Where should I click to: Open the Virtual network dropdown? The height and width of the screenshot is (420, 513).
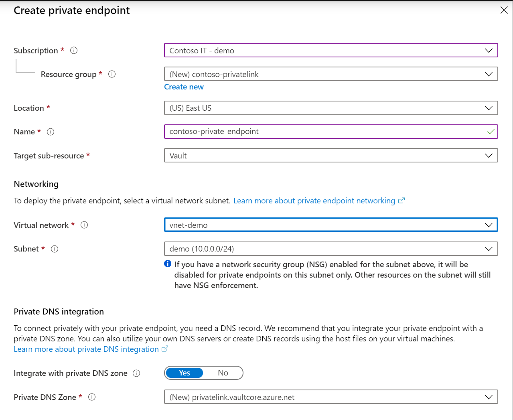pos(489,225)
